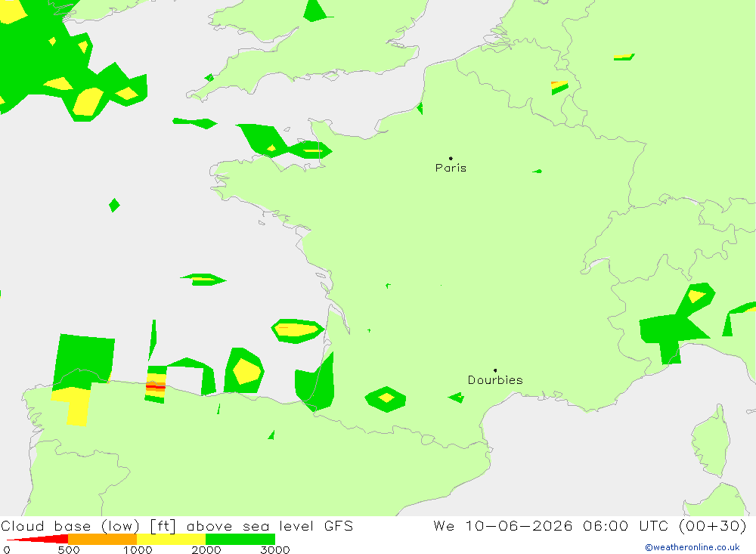Click the green 2000-3000 legend swatch
Screen dimensions: 756x554
240,539
